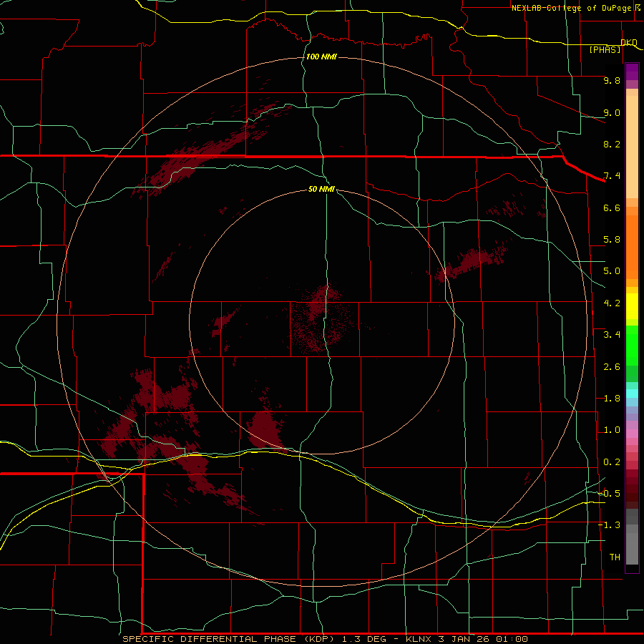Click the 5.8 value on color scale
This screenshot has height=644, width=644.
pos(612,240)
